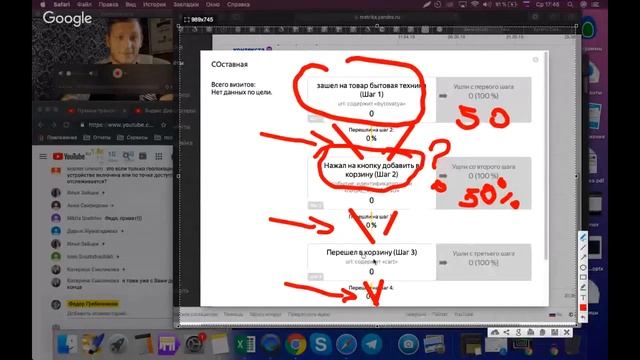Click 'Нажал на кнопку добавить в корзину' step

[x=371, y=183]
